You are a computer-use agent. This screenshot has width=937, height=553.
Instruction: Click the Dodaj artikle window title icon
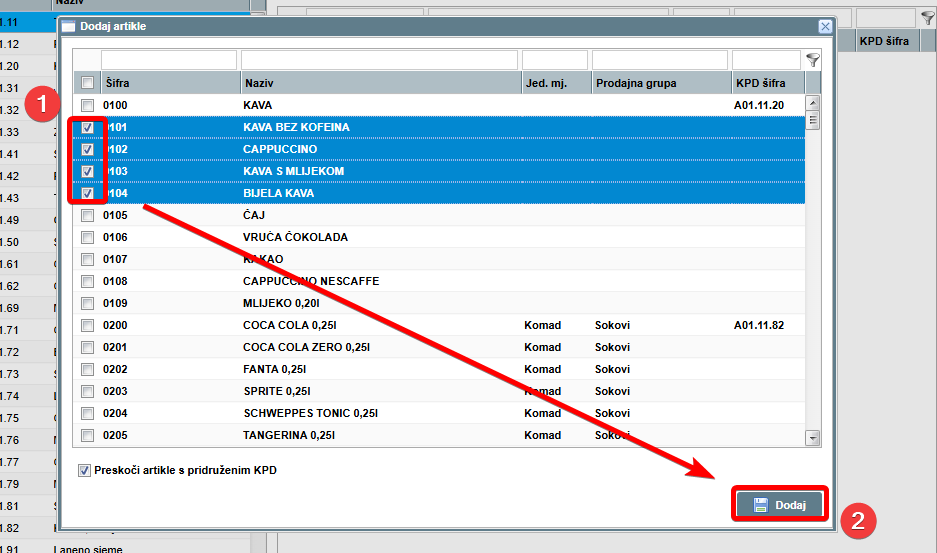pos(69,27)
